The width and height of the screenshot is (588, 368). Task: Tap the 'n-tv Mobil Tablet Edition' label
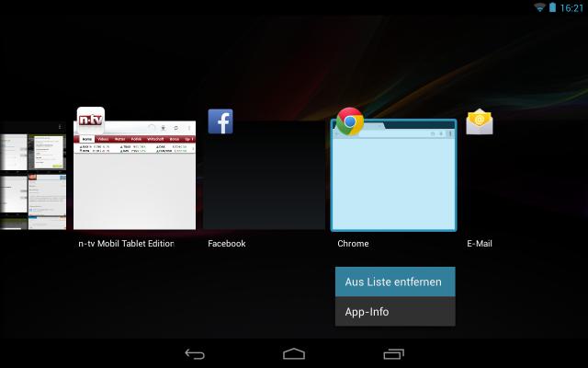pyautogui.click(x=127, y=243)
